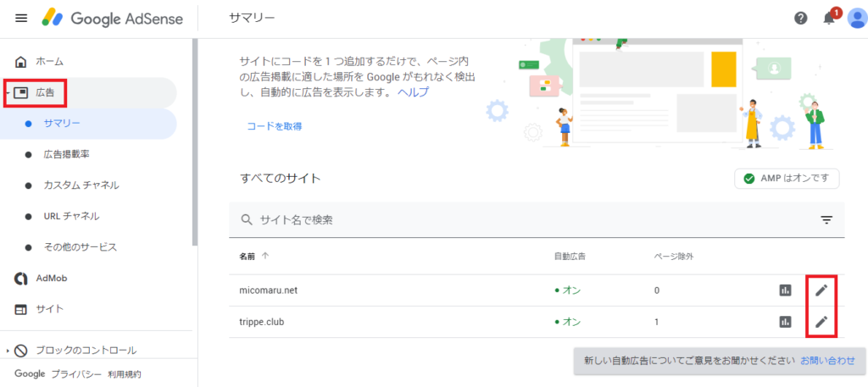Viewport: 868px width, 387px height.
Task: Click the 自動広告 column header
Action: 570,256
